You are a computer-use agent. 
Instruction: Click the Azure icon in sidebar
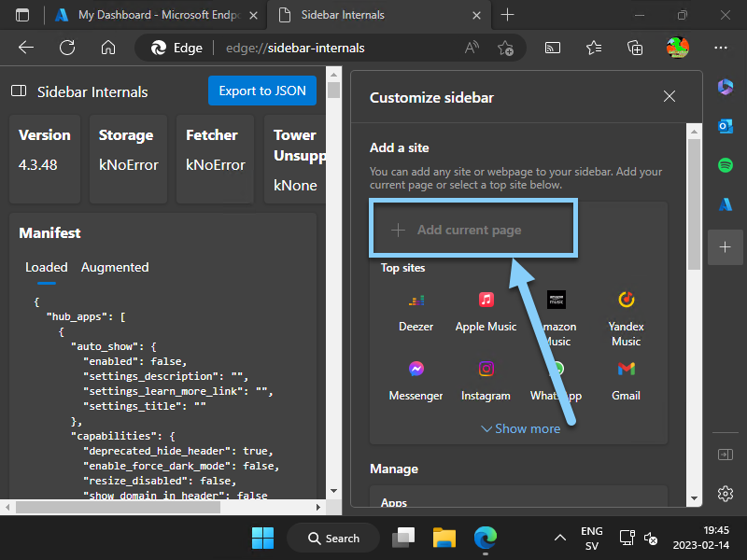[x=726, y=204]
